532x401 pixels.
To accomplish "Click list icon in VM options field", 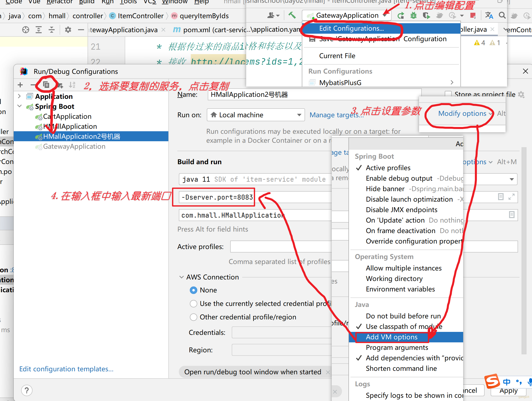I will [501, 197].
